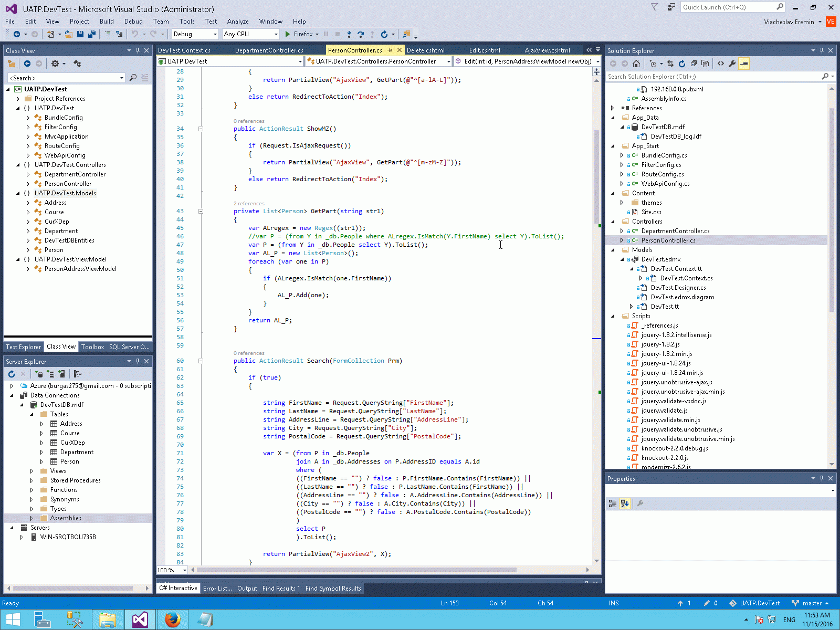Click the Step Over debug icon
Image resolution: width=840 pixels, height=630 pixels.
point(360,34)
